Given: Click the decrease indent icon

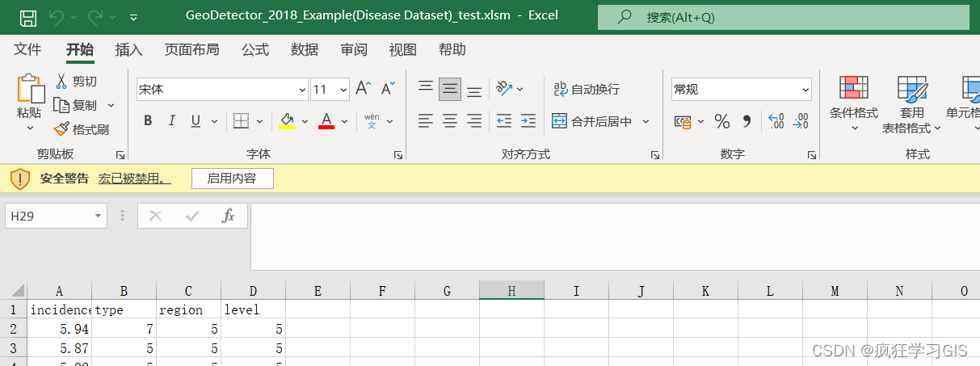Looking at the screenshot, I should pos(504,121).
